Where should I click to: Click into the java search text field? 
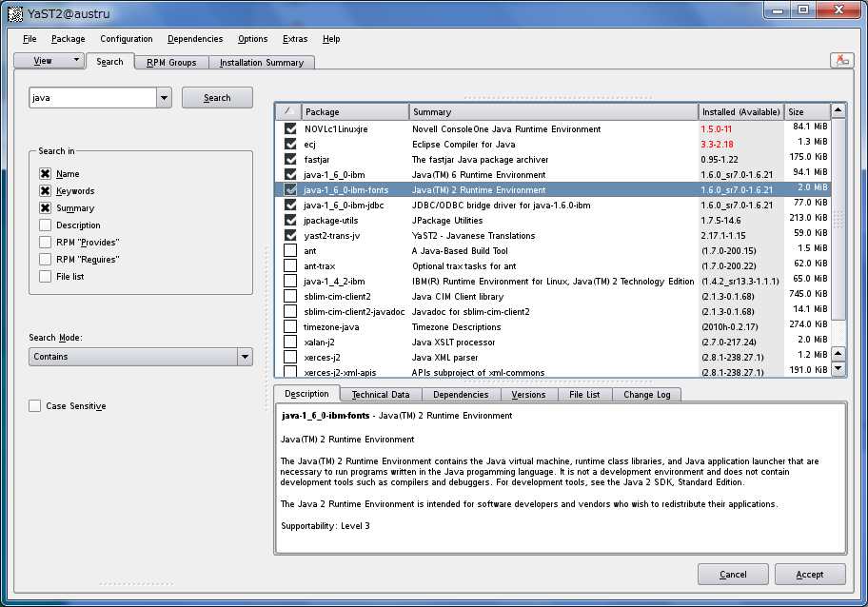[93, 98]
